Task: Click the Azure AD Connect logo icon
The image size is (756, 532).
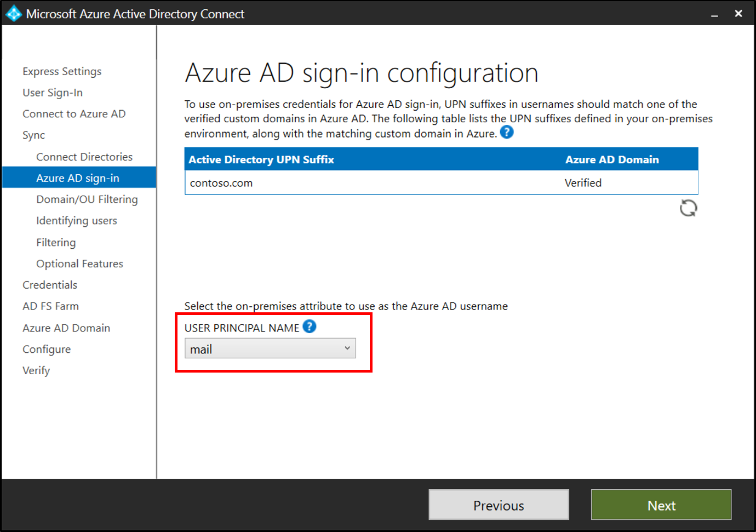Action: pyautogui.click(x=13, y=13)
